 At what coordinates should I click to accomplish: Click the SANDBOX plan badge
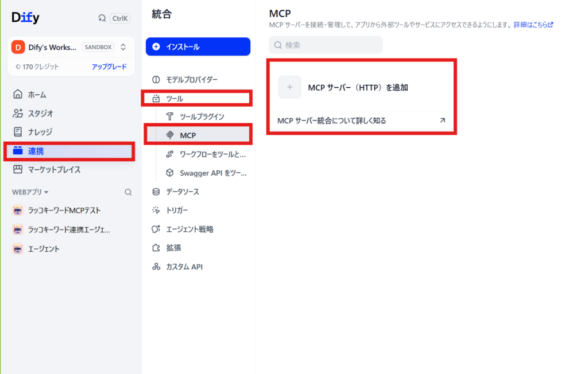click(x=98, y=47)
